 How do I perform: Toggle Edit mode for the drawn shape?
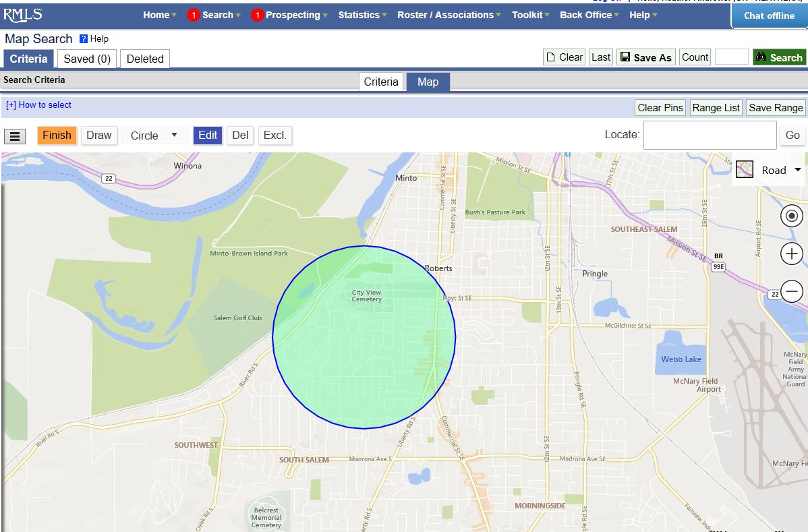pos(207,135)
